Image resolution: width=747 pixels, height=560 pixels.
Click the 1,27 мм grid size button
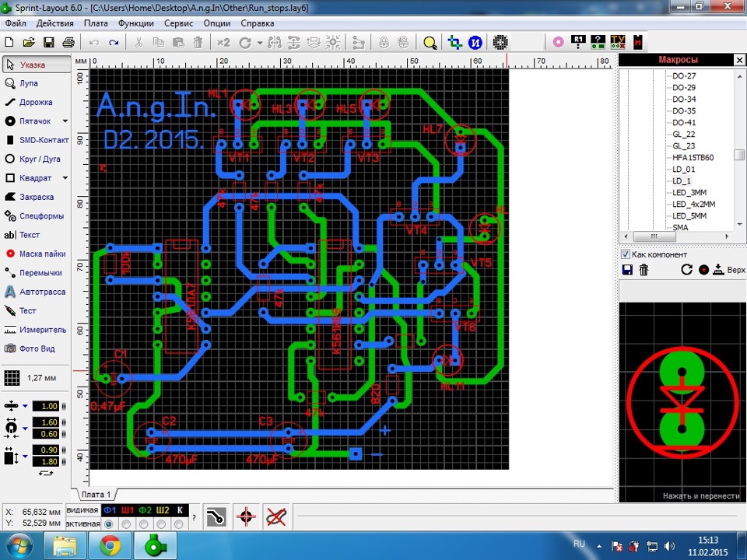[31, 378]
